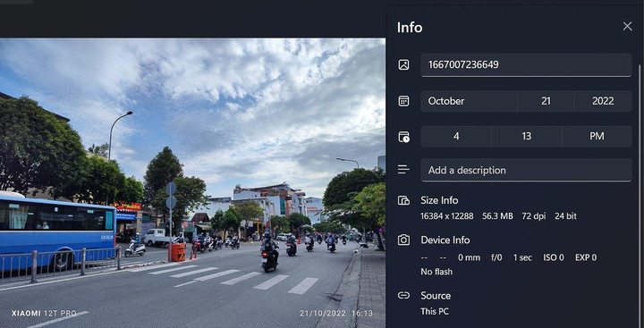Edit the file name field 1667007236649
The image size is (644, 328).
[526, 65]
